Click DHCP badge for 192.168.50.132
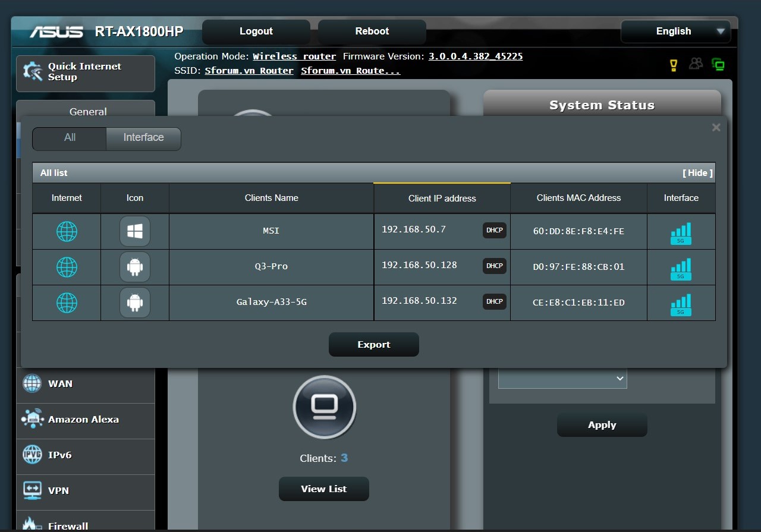Viewport: 761px width, 532px height. [x=495, y=301]
